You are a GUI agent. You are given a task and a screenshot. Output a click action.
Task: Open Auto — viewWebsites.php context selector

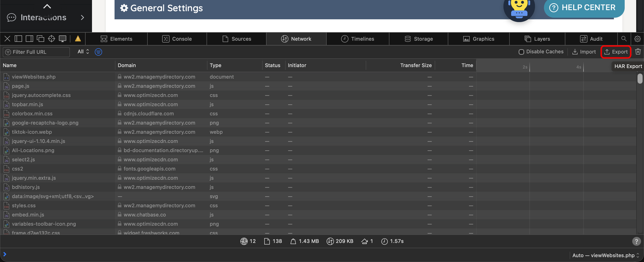click(x=606, y=255)
